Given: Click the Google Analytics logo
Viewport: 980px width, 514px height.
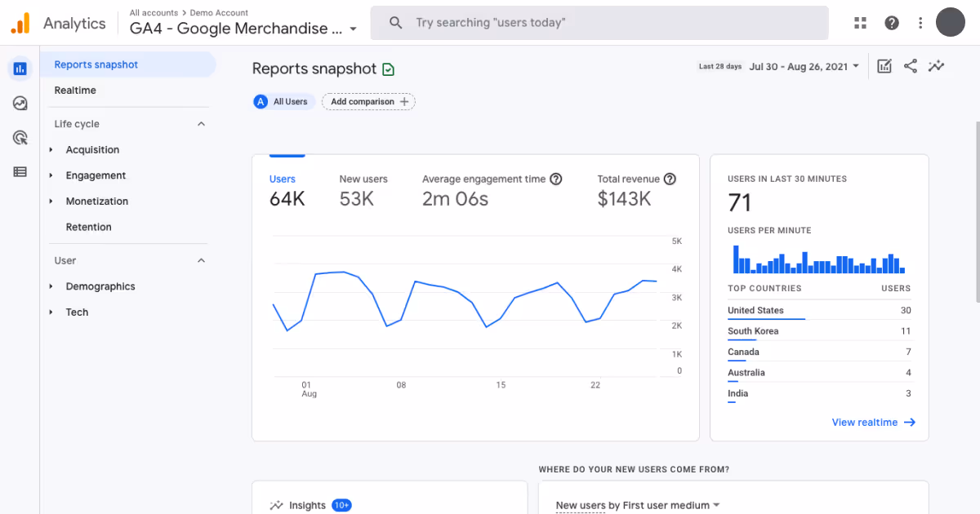Looking at the screenshot, I should 20,23.
